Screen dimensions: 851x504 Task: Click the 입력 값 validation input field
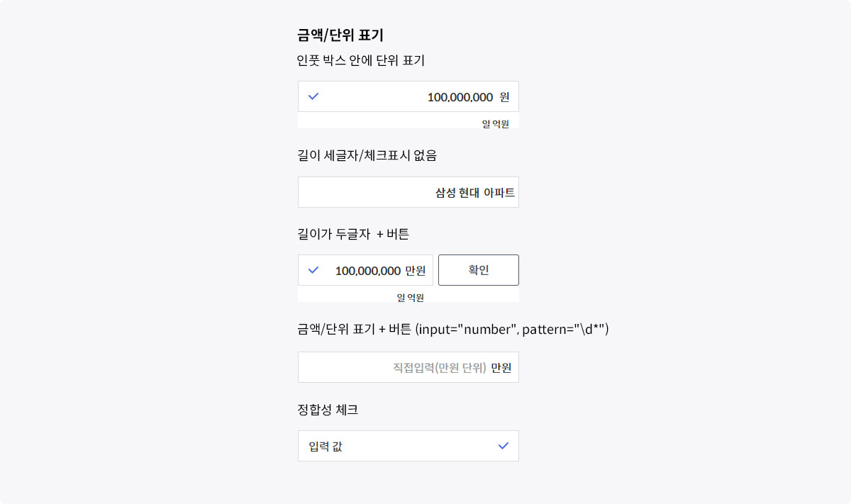pyautogui.click(x=408, y=446)
